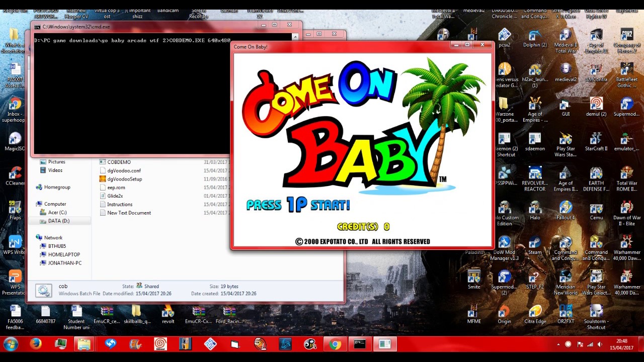
Task: Click the cmd.exe window scrollbar up arrow
Action: [295, 37]
